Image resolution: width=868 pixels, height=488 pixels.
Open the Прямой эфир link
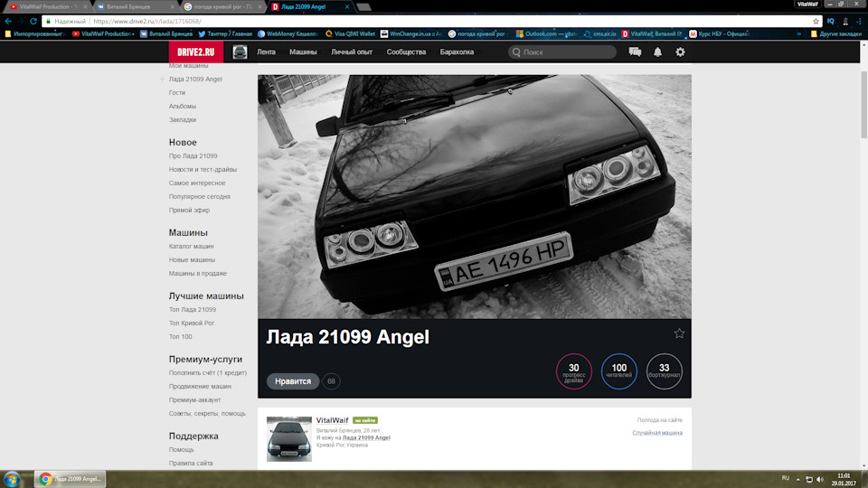pos(189,211)
